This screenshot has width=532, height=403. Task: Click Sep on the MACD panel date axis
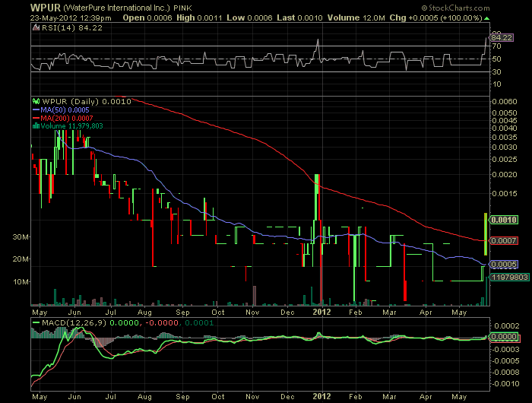pyautogui.click(x=182, y=397)
